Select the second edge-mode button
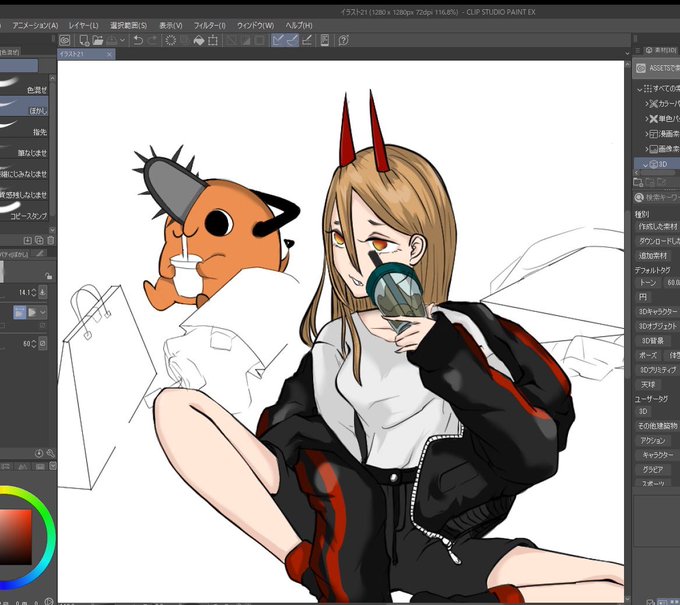Screen dimensions: 680x605 (32, 312)
